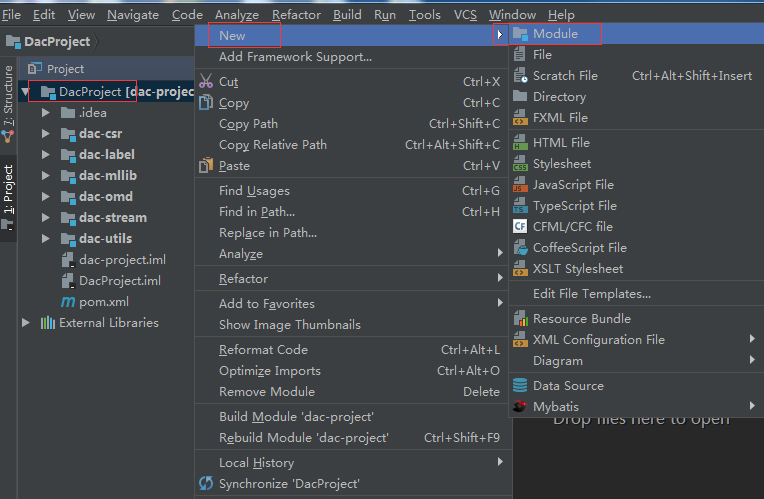764x499 pixels.
Task: Expand the dac-label module
Action: (x=46, y=154)
